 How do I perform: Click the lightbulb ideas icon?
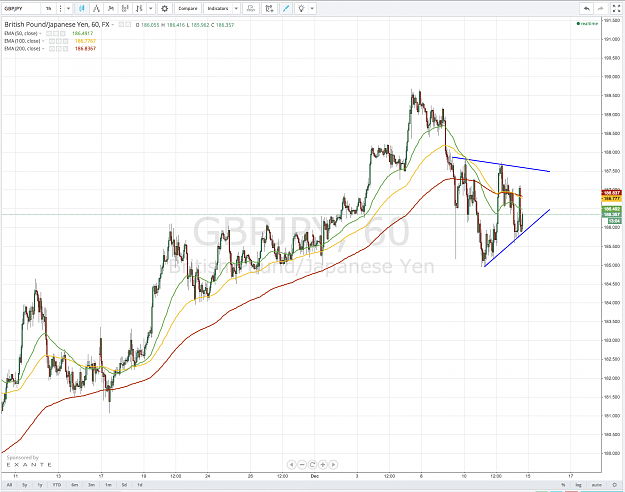[301, 8]
